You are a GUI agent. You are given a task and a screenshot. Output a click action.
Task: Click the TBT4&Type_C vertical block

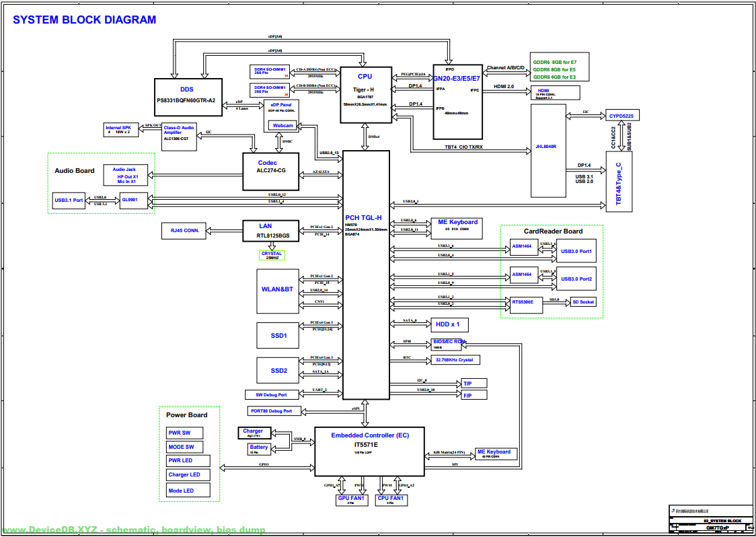(619, 182)
